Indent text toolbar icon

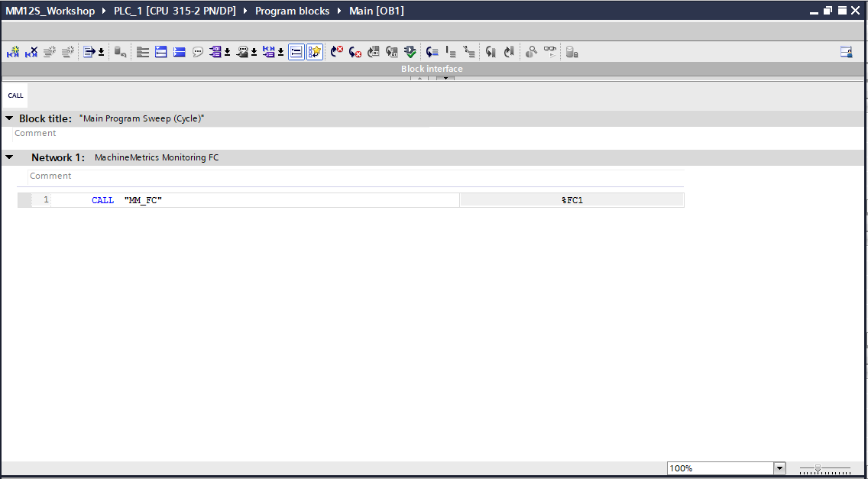(451, 52)
